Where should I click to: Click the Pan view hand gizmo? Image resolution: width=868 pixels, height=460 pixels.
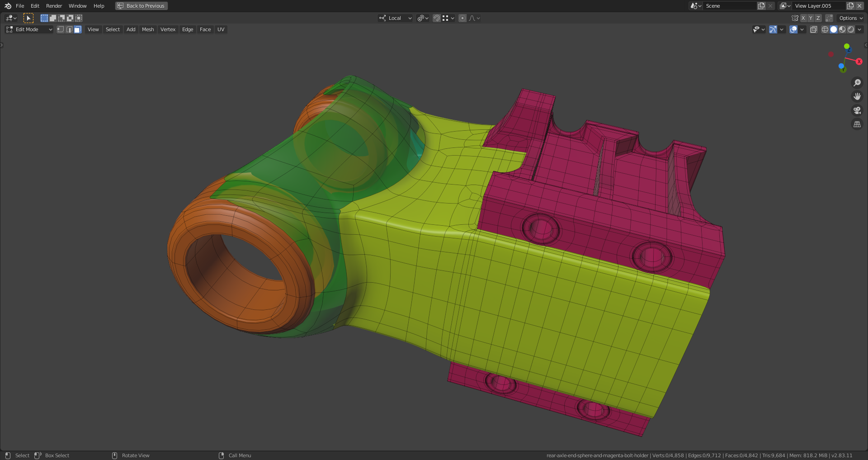[x=857, y=96]
